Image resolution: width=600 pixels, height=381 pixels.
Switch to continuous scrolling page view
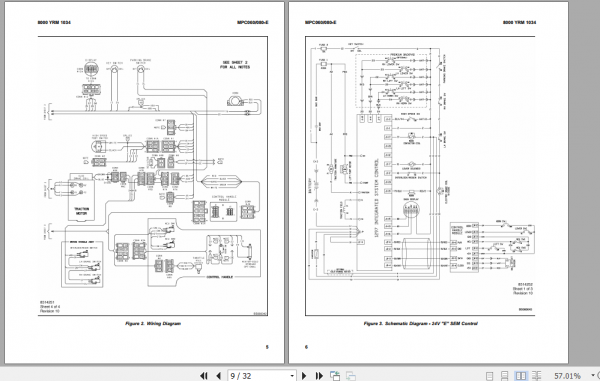pos(505,376)
